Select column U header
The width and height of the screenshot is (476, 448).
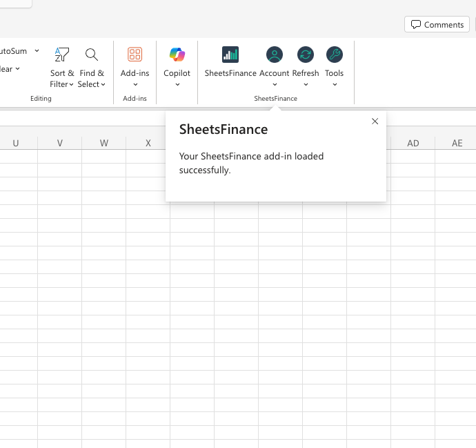coord(16,143)
